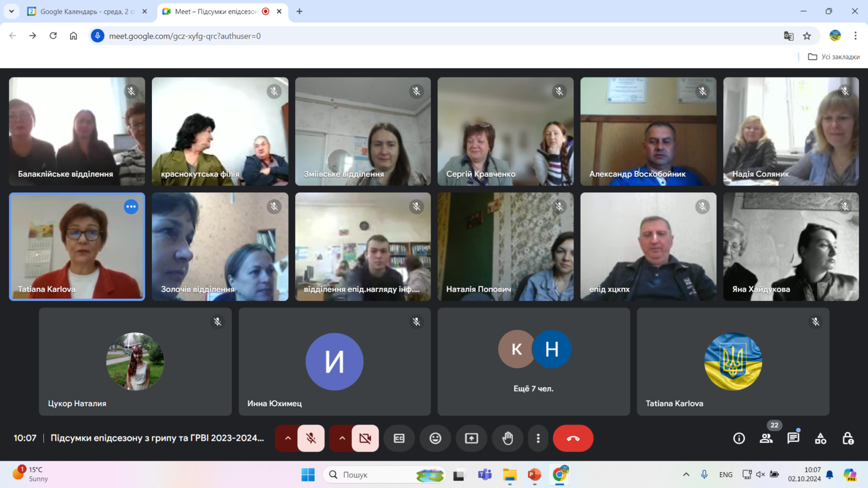Click the 'Ещё 7 чел.' participants tile
The height and width of the screenshot is (488, 868).
tap(533, 362)
